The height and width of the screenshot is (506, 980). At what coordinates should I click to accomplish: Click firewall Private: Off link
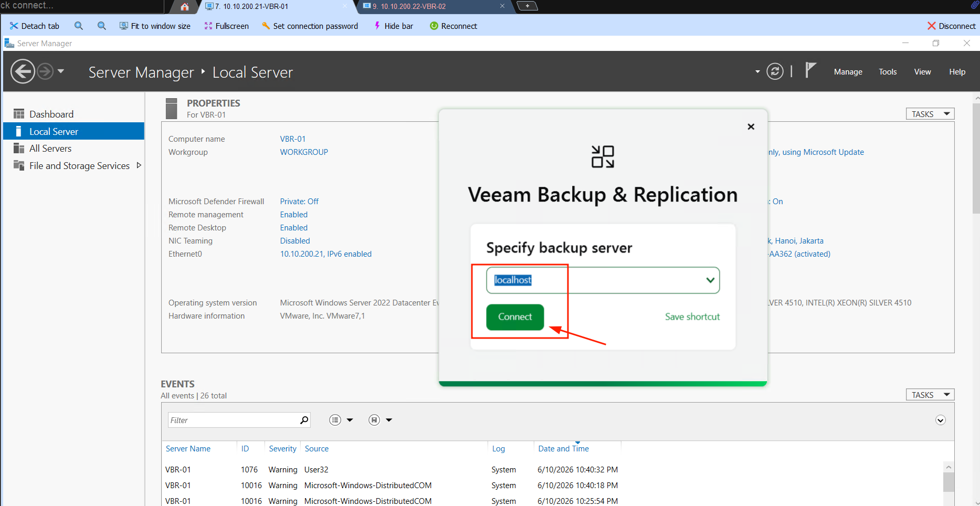point(299,202)
